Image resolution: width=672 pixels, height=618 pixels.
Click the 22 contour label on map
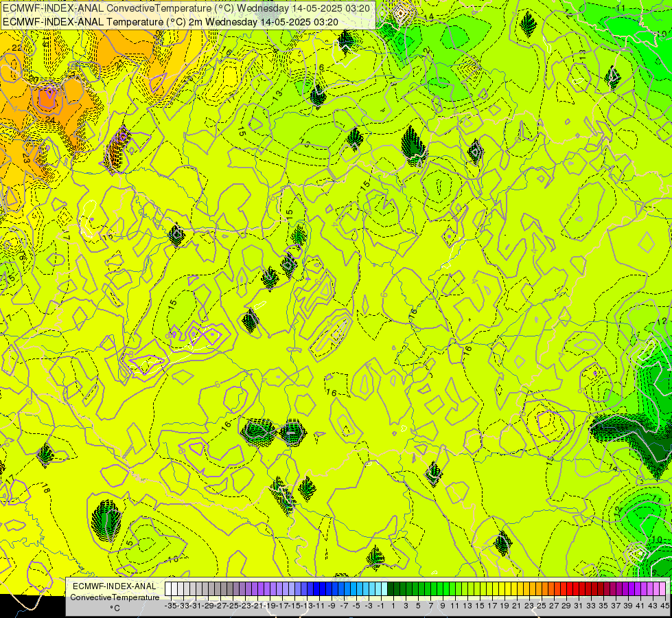(x=17, y=47)
